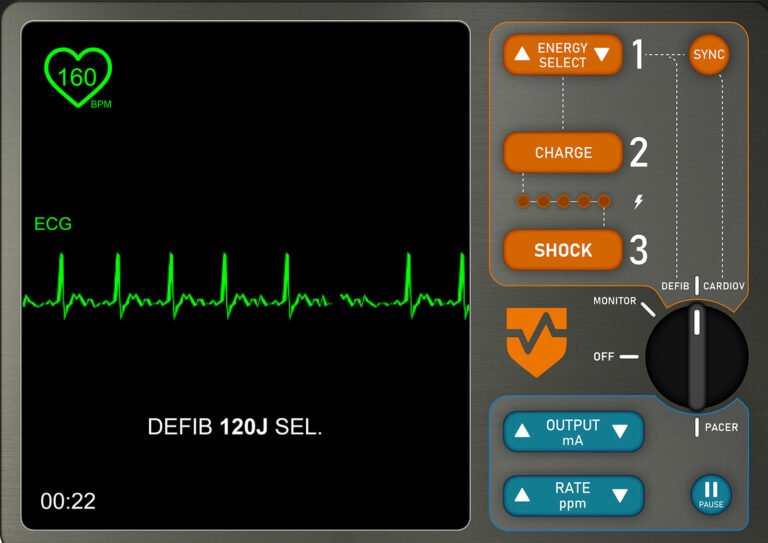
Task: Switch mode selector to CARDIOV
Action: (x=723, y=286)
